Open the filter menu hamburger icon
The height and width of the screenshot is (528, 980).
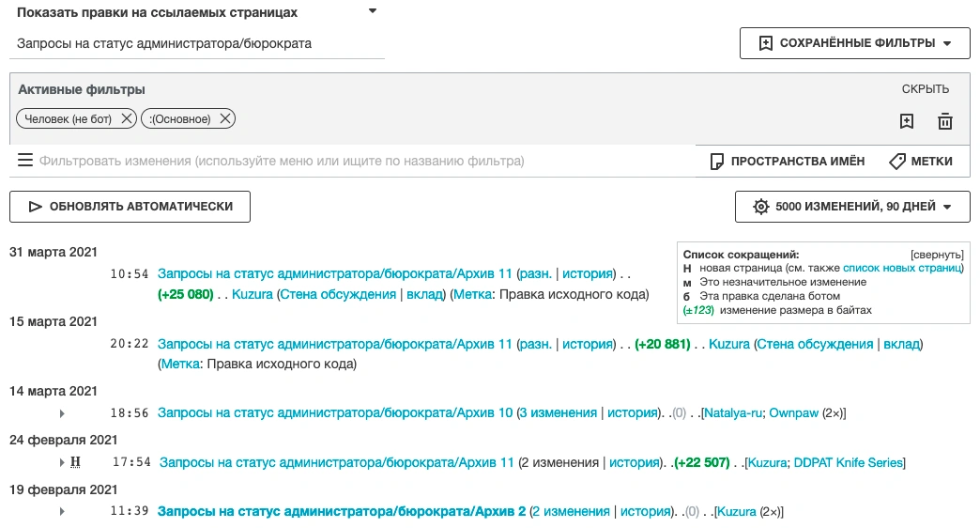click(25, 161)
